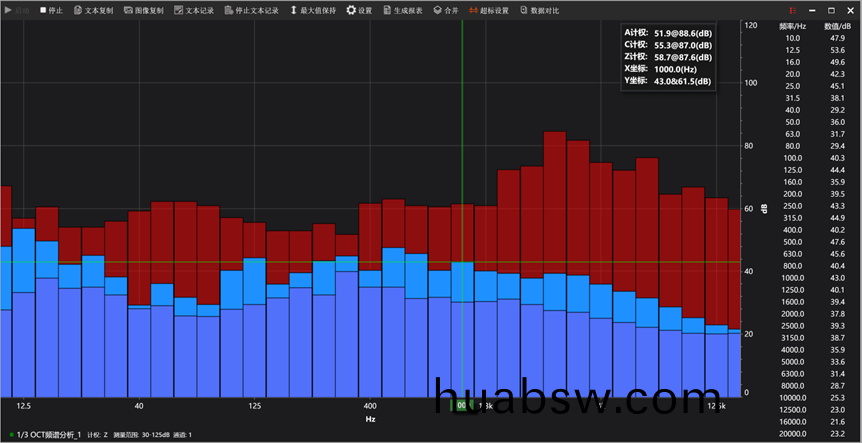Click 生成报表 (Generate report) toolbar button
This screenshot has height=443, width=862.
click(402, 10)
